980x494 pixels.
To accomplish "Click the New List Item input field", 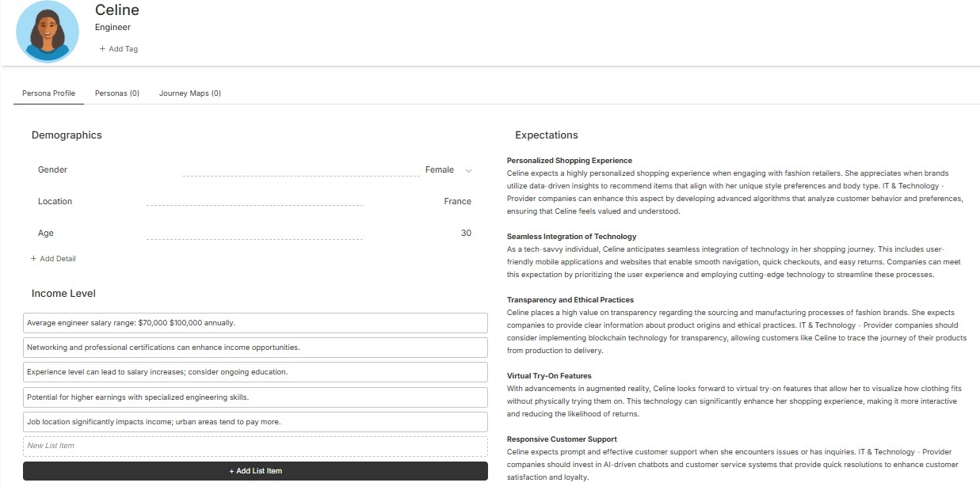I will (255, 446).
